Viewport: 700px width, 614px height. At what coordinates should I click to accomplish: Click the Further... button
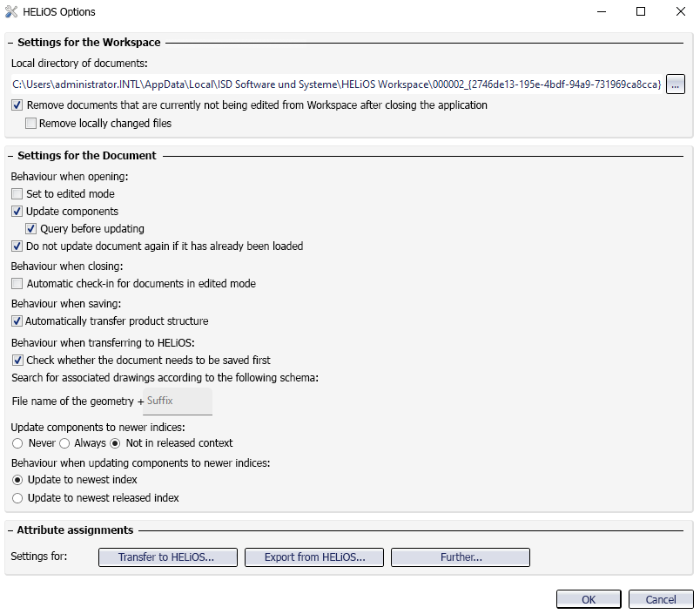click(461, 557)
